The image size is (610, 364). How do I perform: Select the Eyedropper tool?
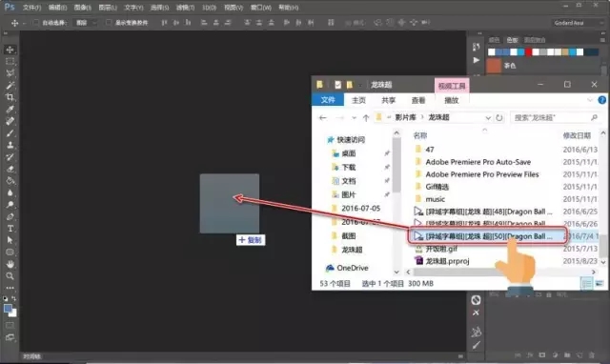pos(10,109)
